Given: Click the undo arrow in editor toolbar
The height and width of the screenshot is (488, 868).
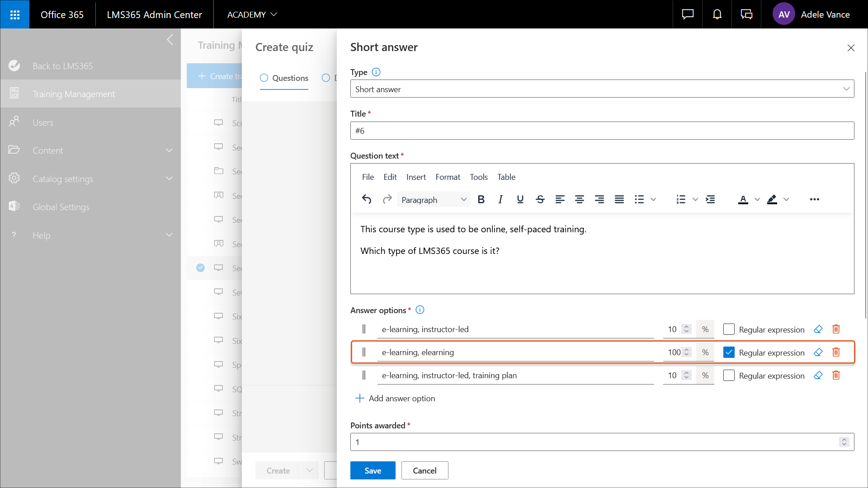Looking at the screenshot, I should point(367,199).
